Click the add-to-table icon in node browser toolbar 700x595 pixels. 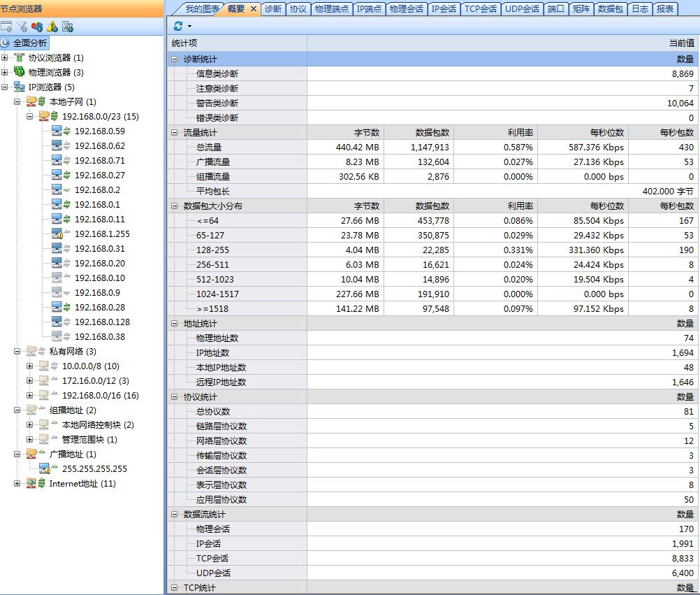point(6,27)
